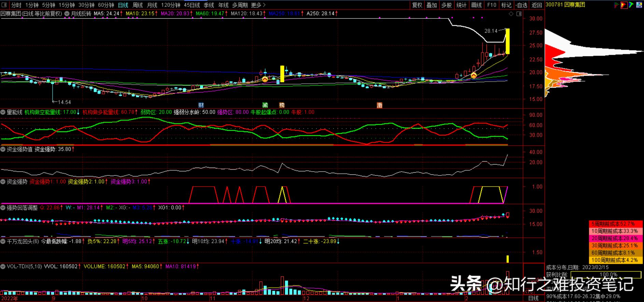Open the 月线反转 indicator dropdown
The height and width of the screenshot is (302, 644).
coord(67,14)
